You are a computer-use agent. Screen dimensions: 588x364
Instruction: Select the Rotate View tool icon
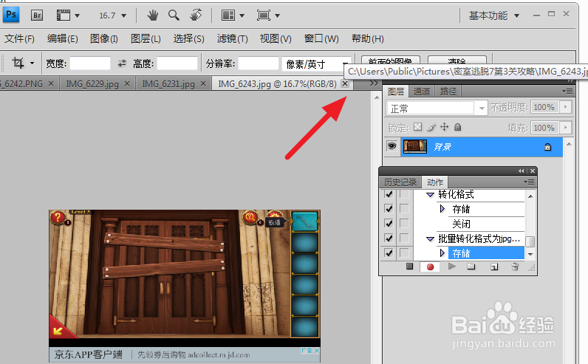pos(195,16)
